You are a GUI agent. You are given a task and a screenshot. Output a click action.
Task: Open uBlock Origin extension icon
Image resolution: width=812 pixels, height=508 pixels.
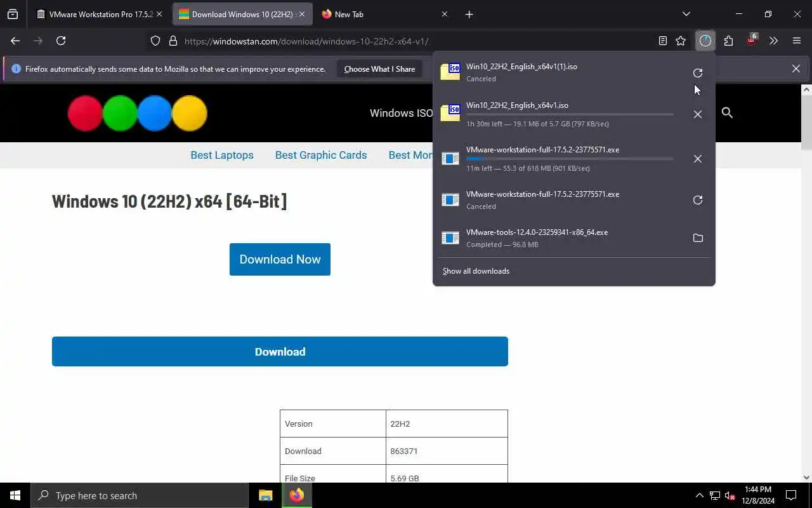(x=752, y=41)
